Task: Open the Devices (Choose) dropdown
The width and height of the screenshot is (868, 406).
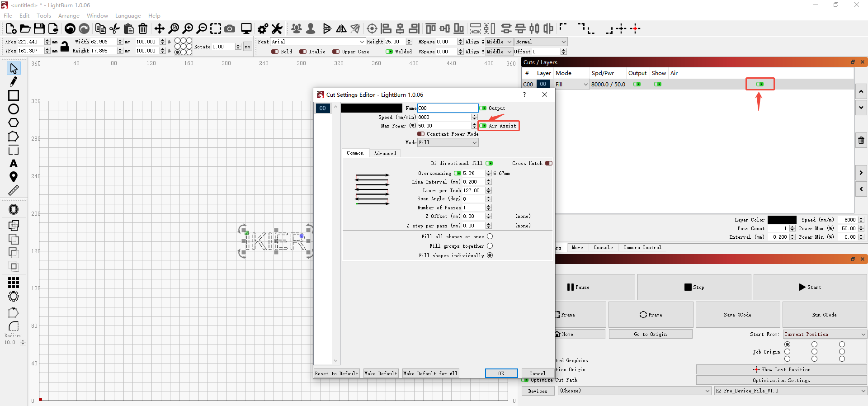Action: tap(635, 391)
